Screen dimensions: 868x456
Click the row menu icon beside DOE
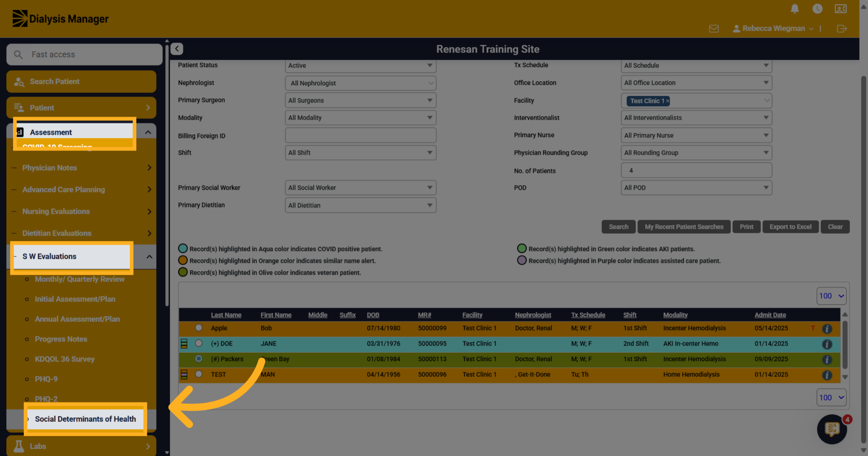pos(184,344)
